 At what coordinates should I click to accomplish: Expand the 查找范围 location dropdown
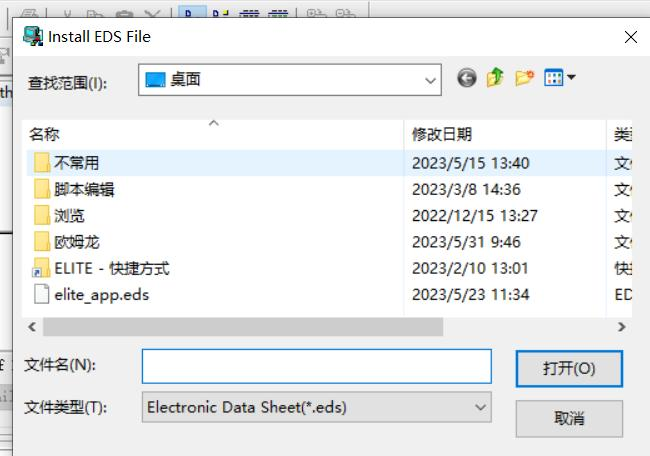tap(431, 80)
